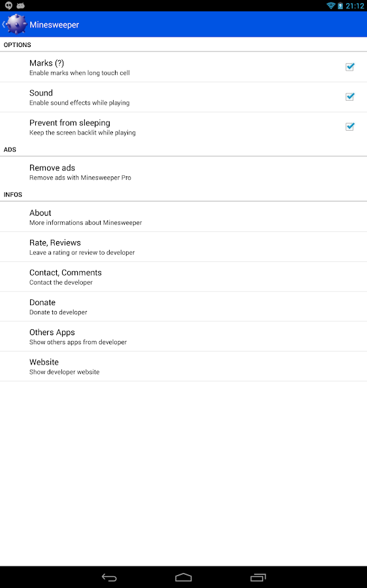Tap the Minesweeper mine app icon
The height and width of the screenshot is (588, 367).
(16, 24)
